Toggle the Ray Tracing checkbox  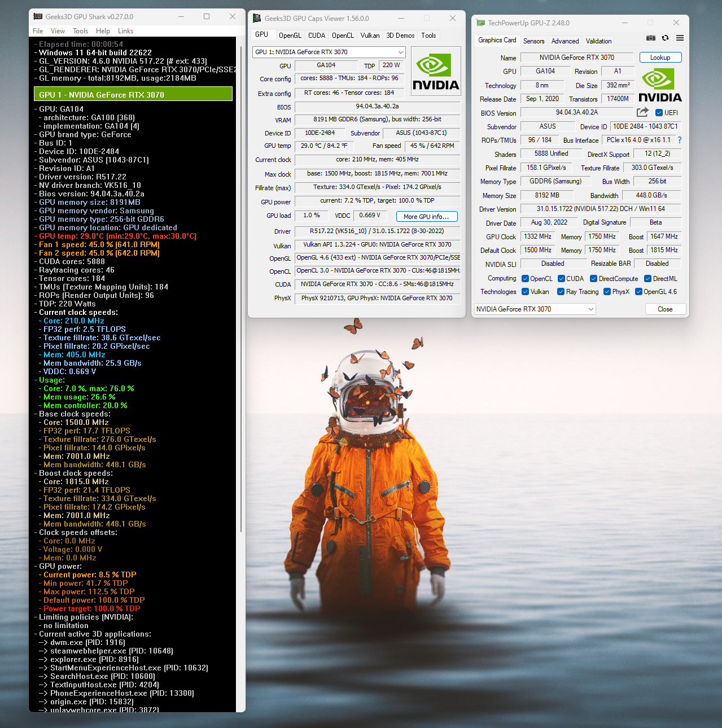click(x=561, y=291)
